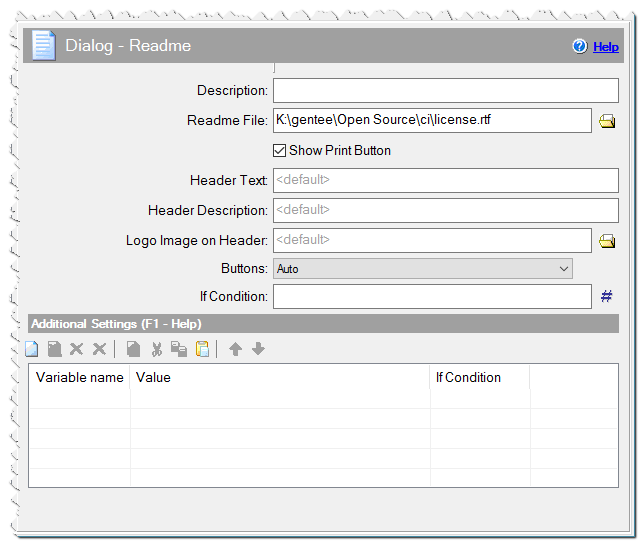
Task: Open the Help link
Action: [606, 47]
